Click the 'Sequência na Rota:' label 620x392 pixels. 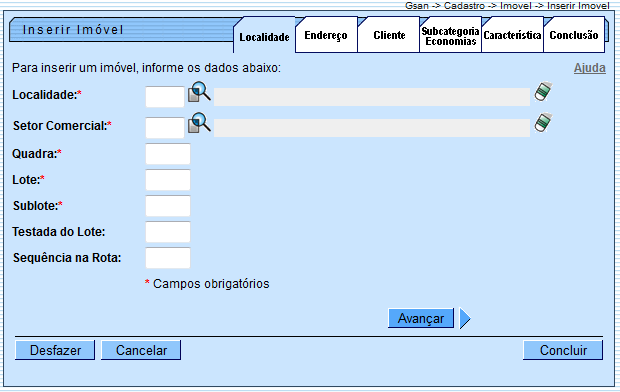click(67, 258)
